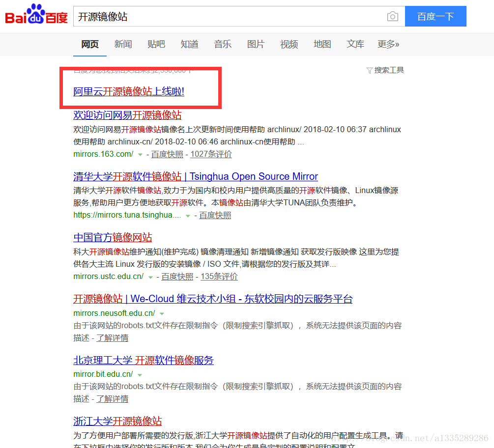The width and height of the screenshot is (494, 448).
Task: Open 百度快照 for mirrors.163.com result
Action: pyautogui.click(x=167, y=154)
